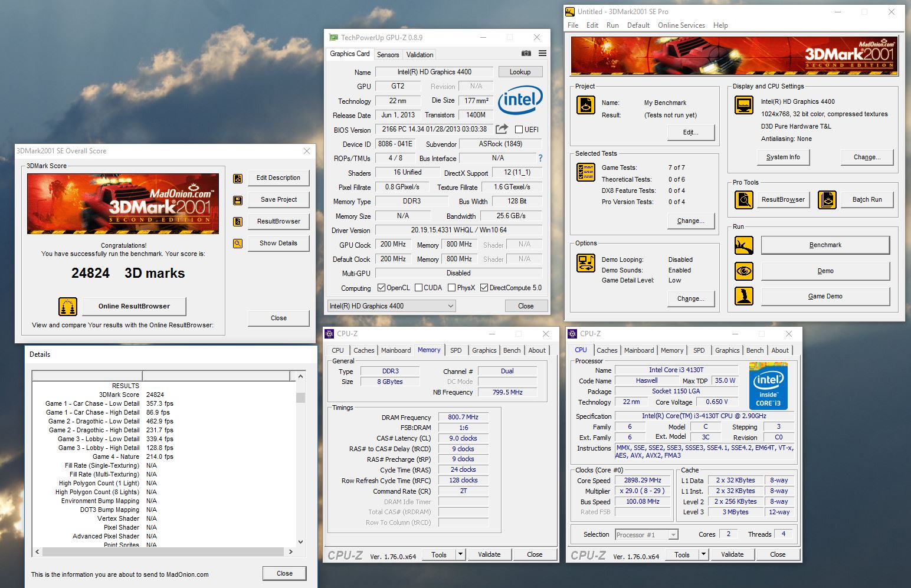The width and height of the screenshot is (911, 588).
Task: Click the Options panel icon
Action: point(586,263)
